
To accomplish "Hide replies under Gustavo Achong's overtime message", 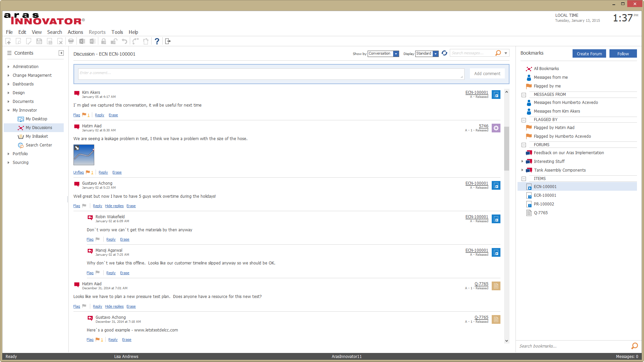I will [114, 206].
